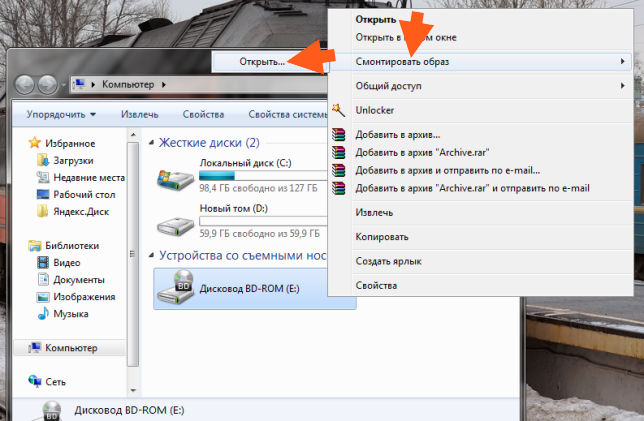Image resolution: width=644 pixels, height=421 pixels.
Task: Select the New Volume D: drive icon
Action: tap(175, 225)
